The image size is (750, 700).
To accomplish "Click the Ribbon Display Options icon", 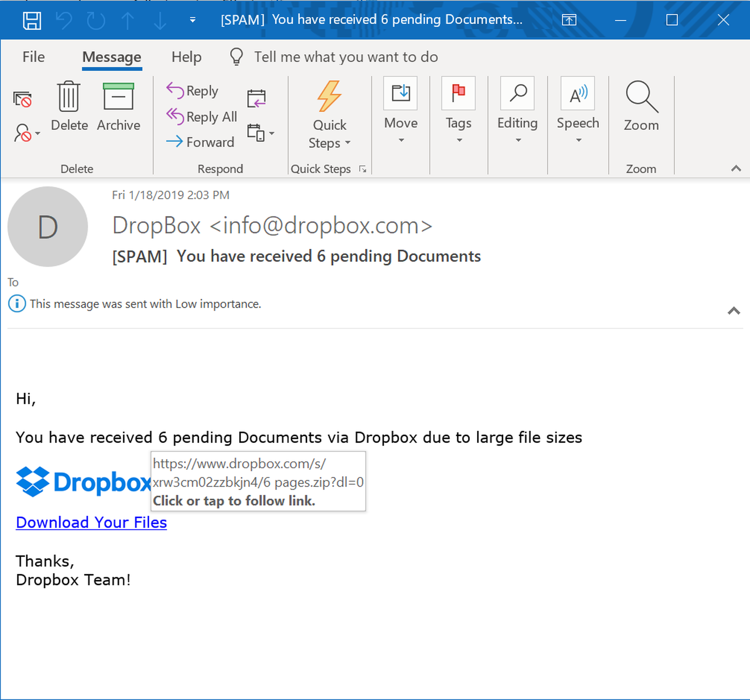I will click(x=569, y=20).
